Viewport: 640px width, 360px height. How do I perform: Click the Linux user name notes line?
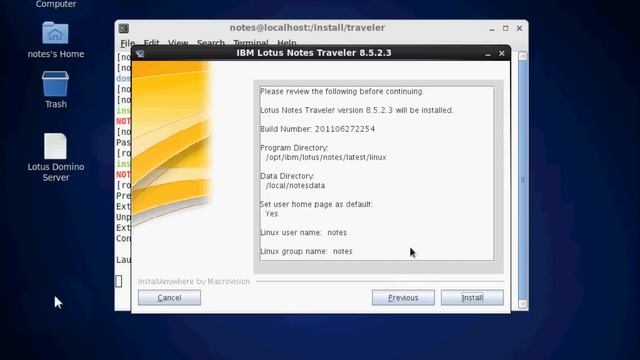(x=303, y=232)
